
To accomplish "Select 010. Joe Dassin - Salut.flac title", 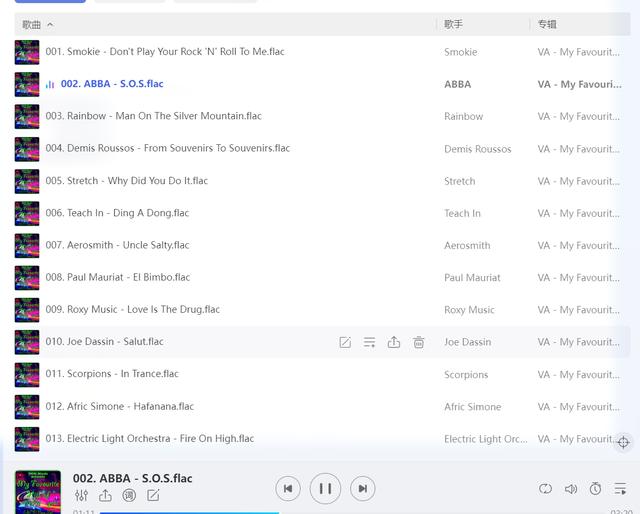I will (104, 341).
